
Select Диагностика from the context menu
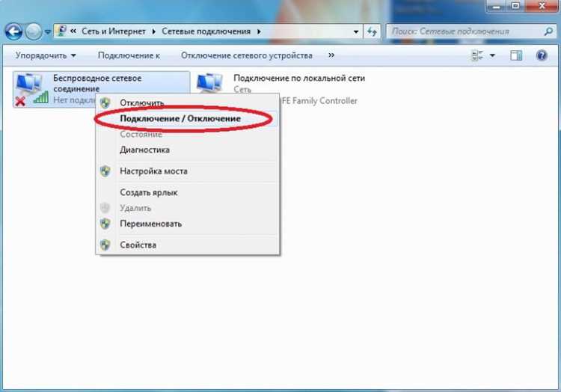(144, 150)
